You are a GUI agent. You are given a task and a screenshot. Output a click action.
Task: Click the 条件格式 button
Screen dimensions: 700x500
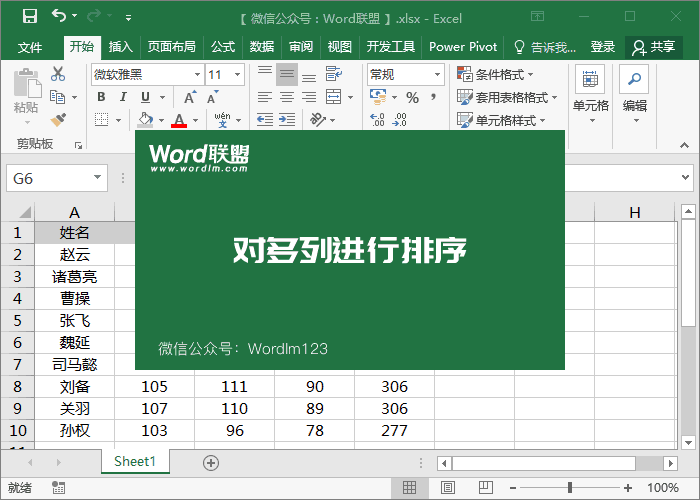(496, 74)
